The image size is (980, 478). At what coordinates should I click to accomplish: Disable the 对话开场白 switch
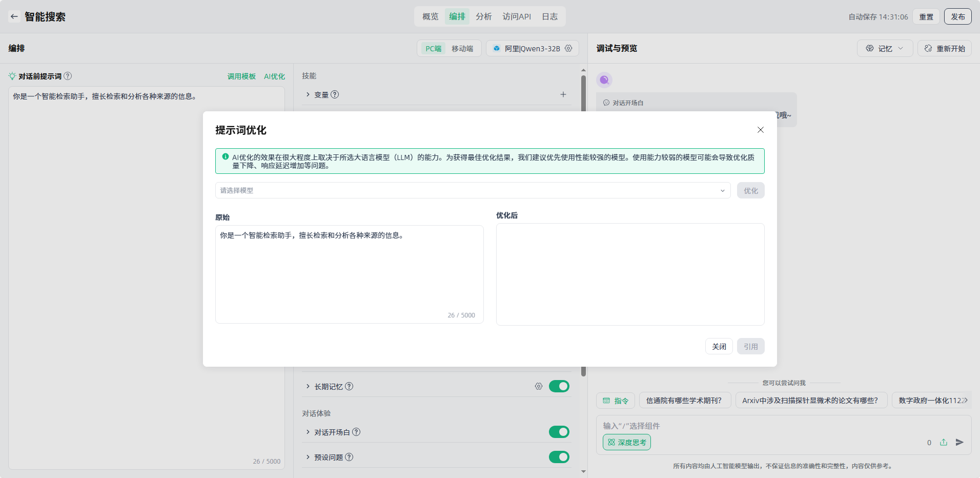(559, 432)
